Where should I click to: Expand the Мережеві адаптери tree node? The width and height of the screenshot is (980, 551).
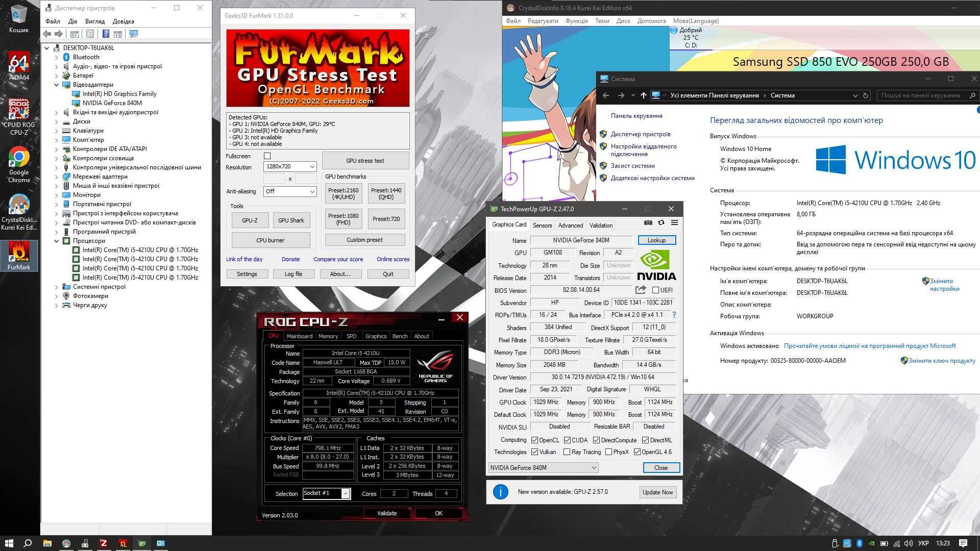[x=56, y=177]
